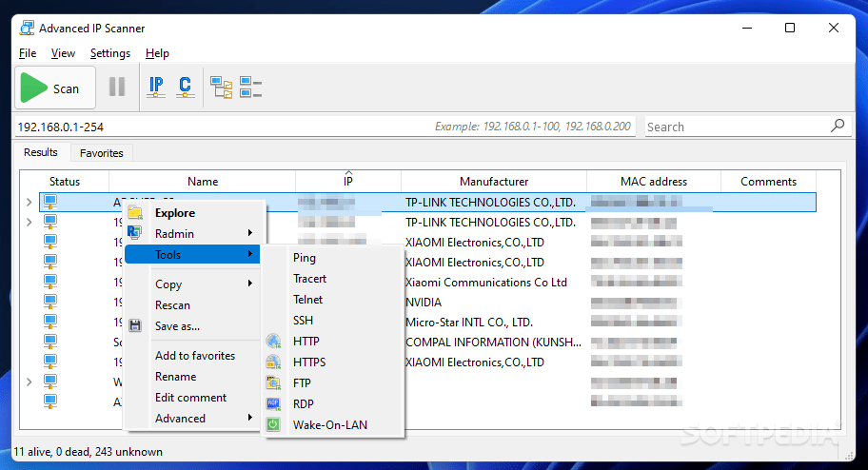The width and height of the screenshot is (868, 470).
Task: Open the Settings menu
Action: point(110,53)
